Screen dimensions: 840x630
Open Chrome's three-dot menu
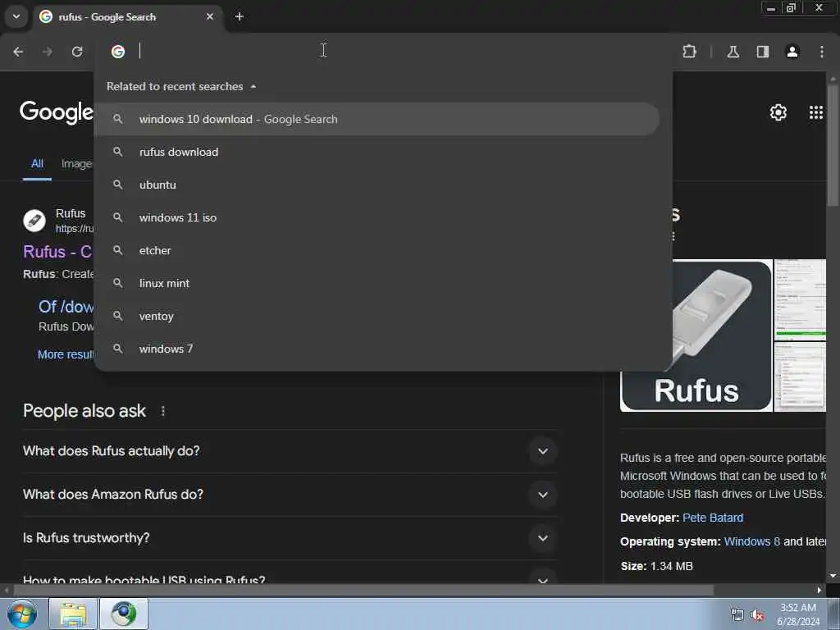click(822, 52)
